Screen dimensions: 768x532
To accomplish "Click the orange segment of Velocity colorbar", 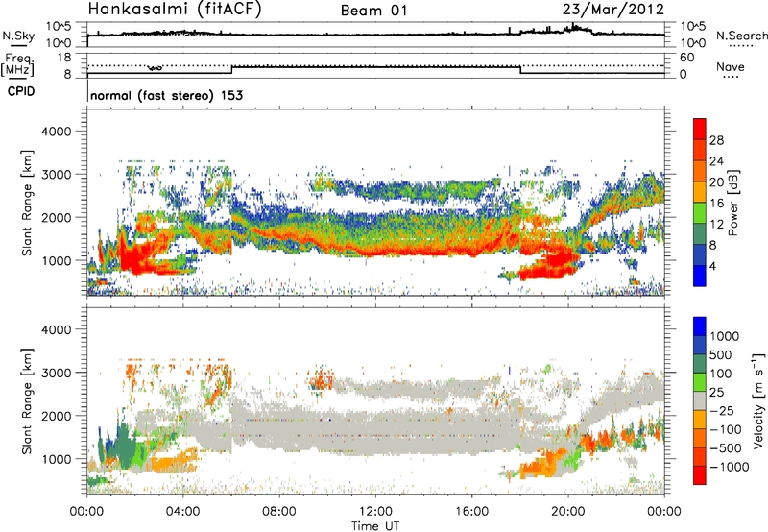I will [x=700, y=420].
